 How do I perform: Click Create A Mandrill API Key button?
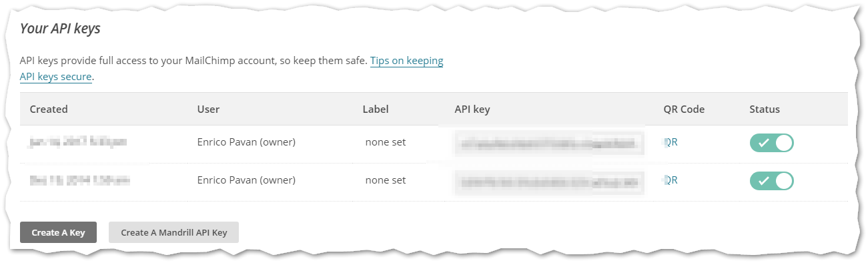pyautogui.click(x=173, y=233)
